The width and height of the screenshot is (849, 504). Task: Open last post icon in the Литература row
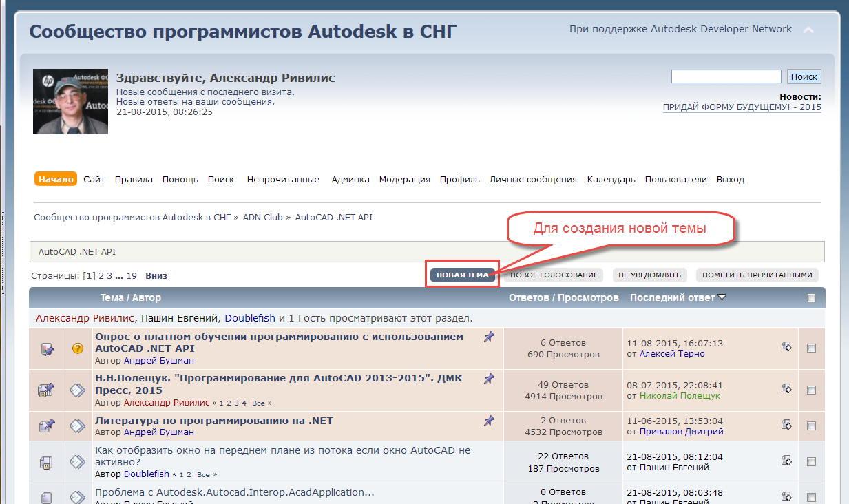click(x=786, y=425)
